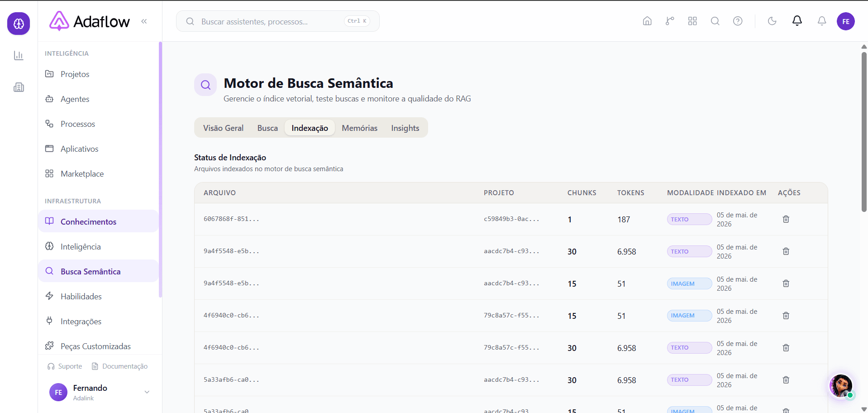Open the workflow branch icon in header

click(670, 21)
